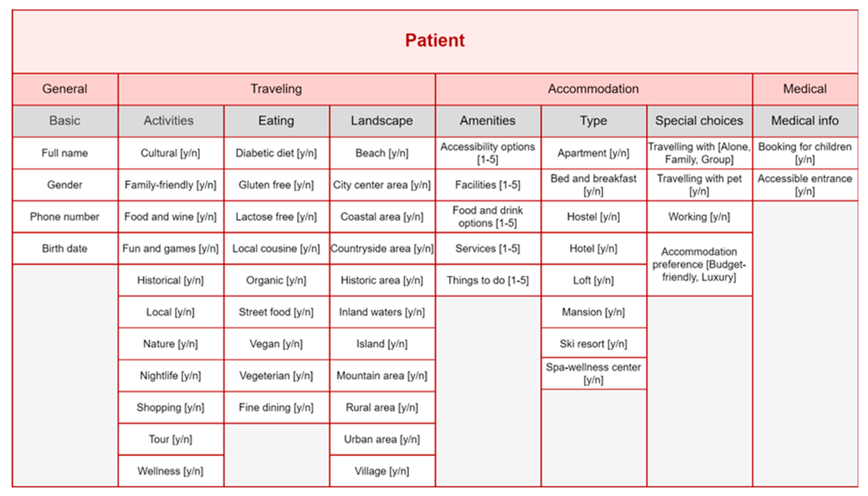Click the Family-friendly [y/n] cell
This screenshot has height=496, width=868.
[170, 185]
